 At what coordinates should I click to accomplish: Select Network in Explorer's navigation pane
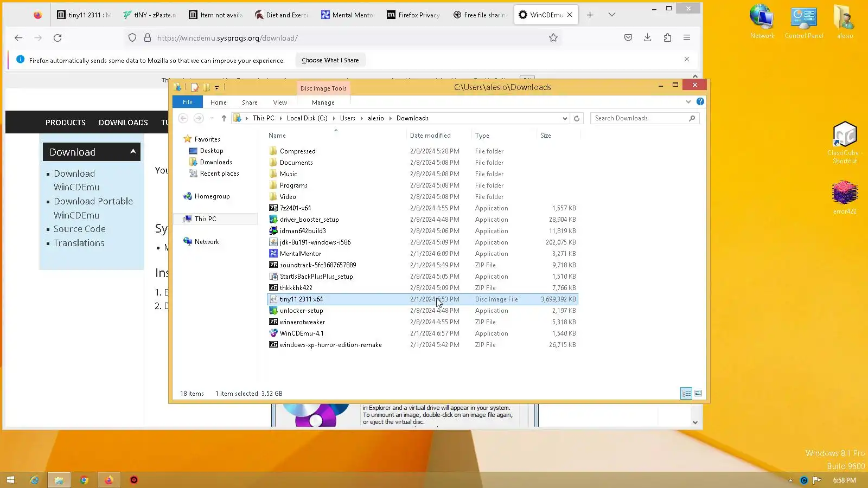pyautogui.click(x=207, y=242)
